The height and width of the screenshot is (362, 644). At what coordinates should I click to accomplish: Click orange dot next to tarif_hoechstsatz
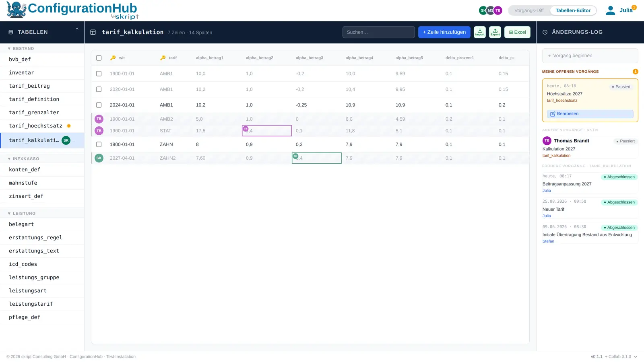click(x=69, y=126)
